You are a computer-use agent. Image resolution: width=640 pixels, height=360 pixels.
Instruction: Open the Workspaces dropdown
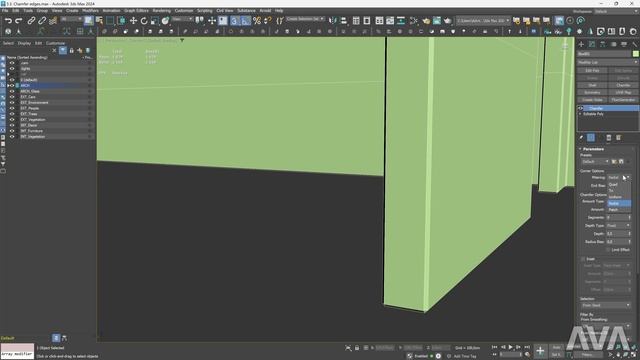pyautogui.click(x=616, y=11)
